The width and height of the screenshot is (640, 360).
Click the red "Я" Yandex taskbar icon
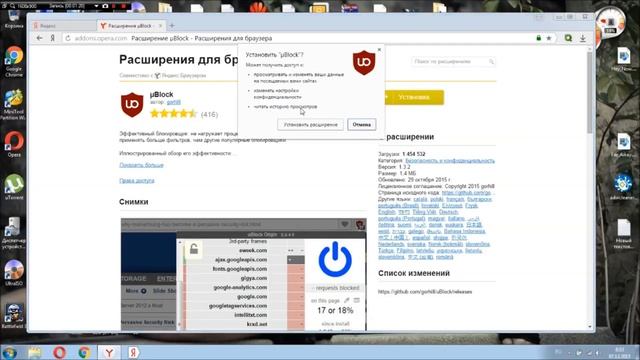(133, 352)
